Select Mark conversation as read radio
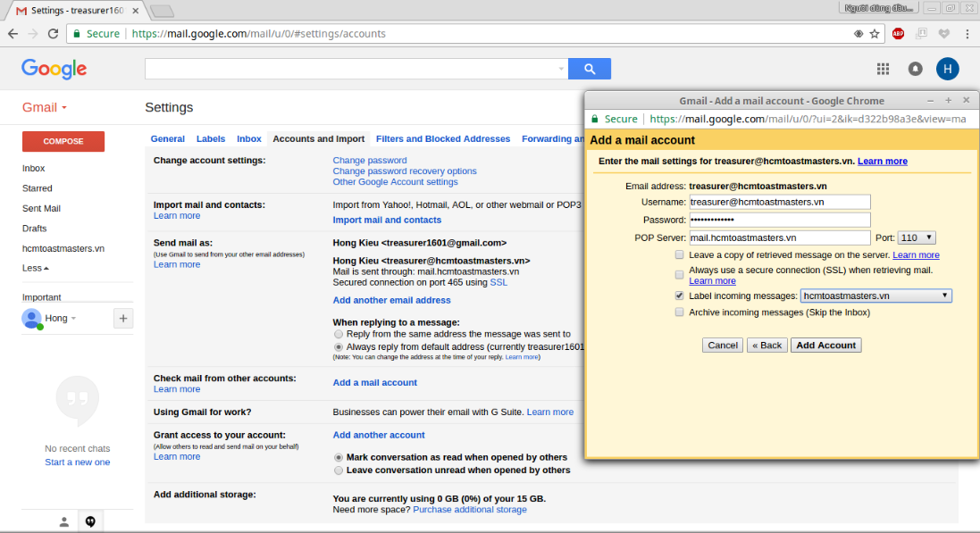This screenshot has width=980, height=533. pyautogui.click(x=339, y=457)
